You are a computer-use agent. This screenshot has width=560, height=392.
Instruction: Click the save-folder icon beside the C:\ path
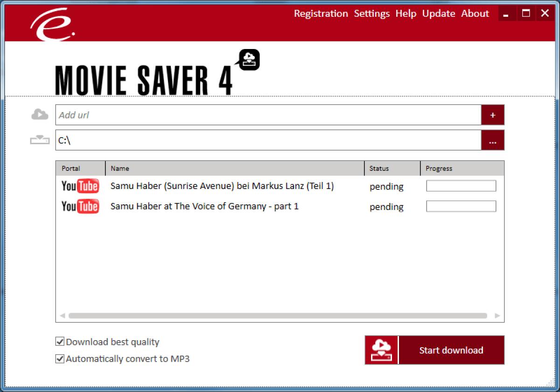click(40, 139)
